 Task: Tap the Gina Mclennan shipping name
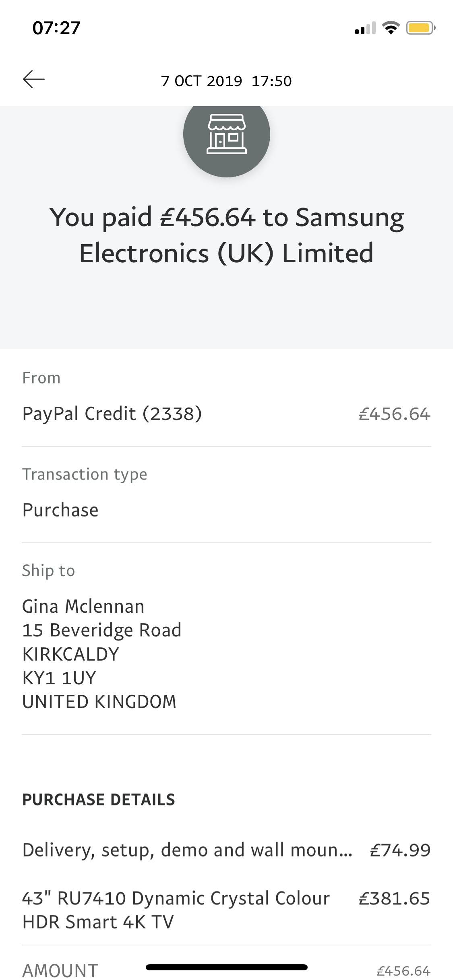click(83, 606)
